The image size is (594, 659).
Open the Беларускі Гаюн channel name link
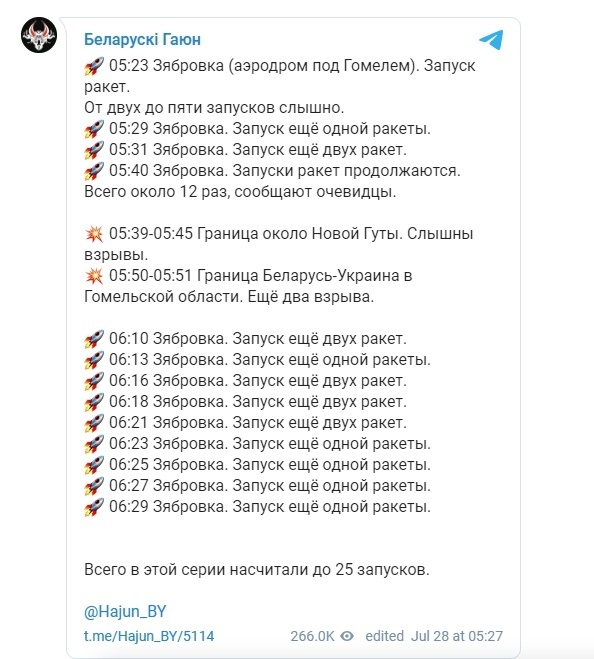point(142,40)
